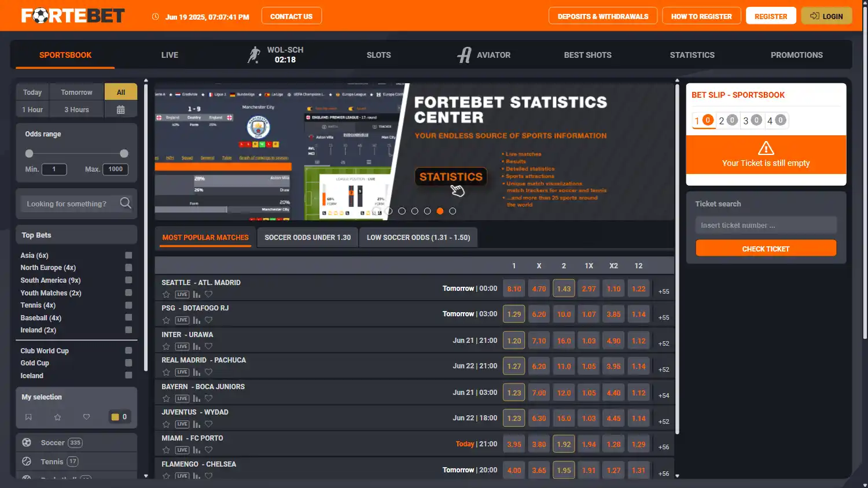Viewport: 868px width, 488px height.
Task: Open the LIVE tab
Action: [x=170, y=55]
